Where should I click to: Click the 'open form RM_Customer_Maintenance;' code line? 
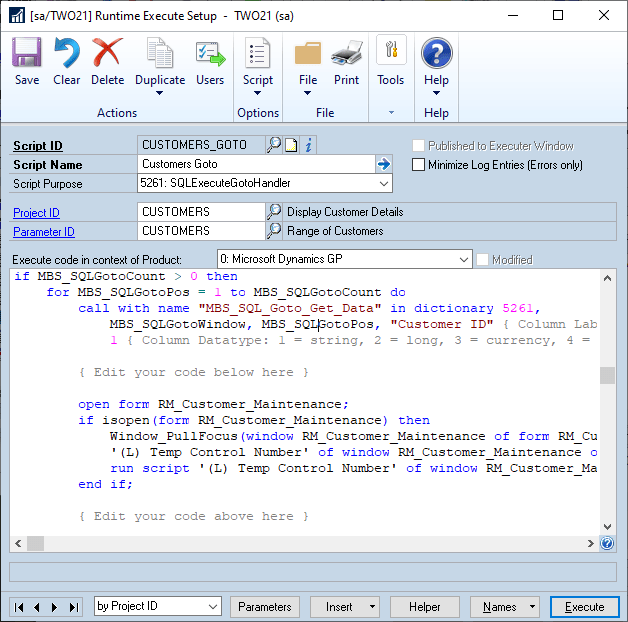click(213, 404)
